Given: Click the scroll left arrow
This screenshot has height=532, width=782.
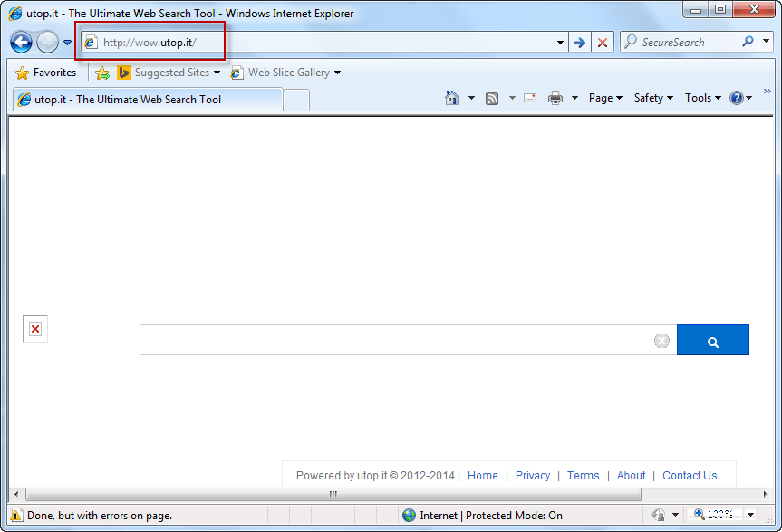Looking at the screenshot, I should point(16,494).
